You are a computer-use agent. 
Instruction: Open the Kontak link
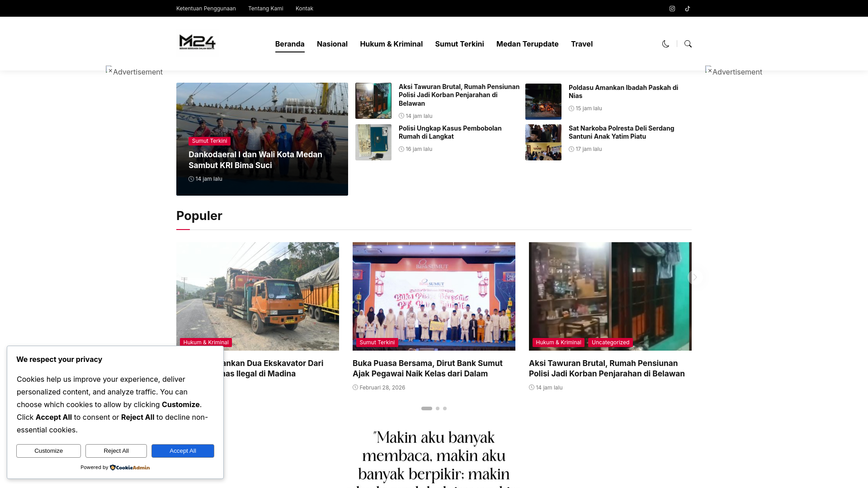(x=304, y=9)
